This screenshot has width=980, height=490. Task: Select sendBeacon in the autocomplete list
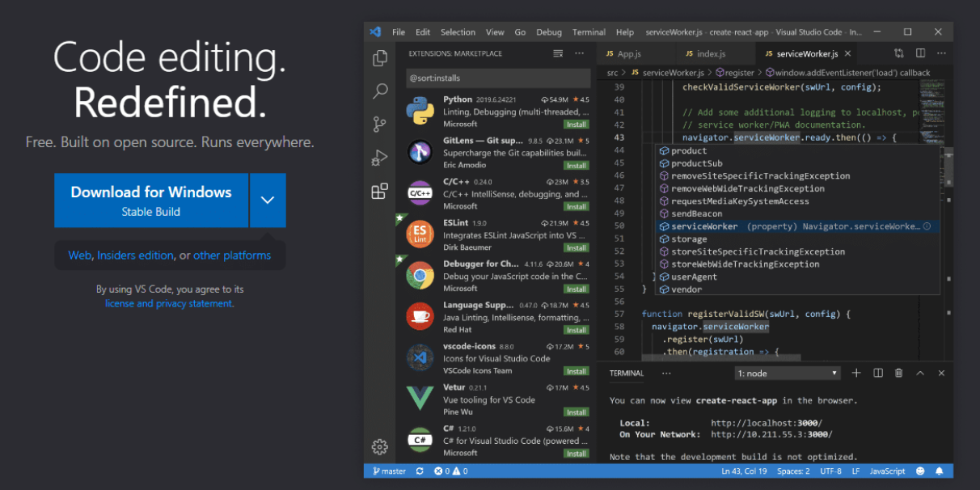[x=796, y=213]
